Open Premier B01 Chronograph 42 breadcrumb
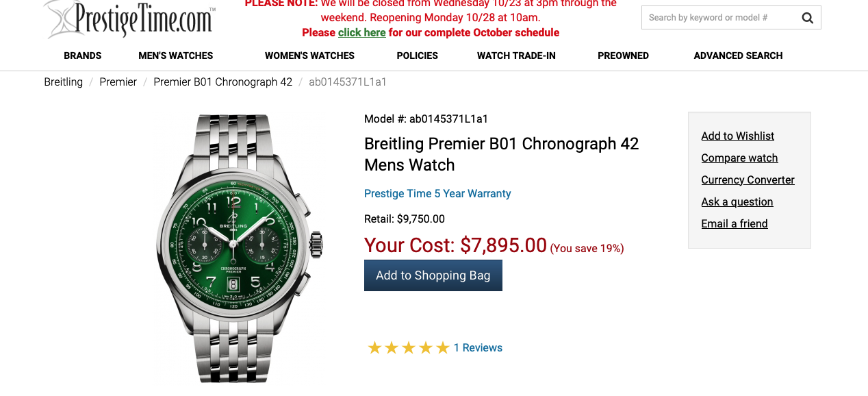Image resolution: width=868 pixels, height=396 pixels. click(x=222, y=82)
